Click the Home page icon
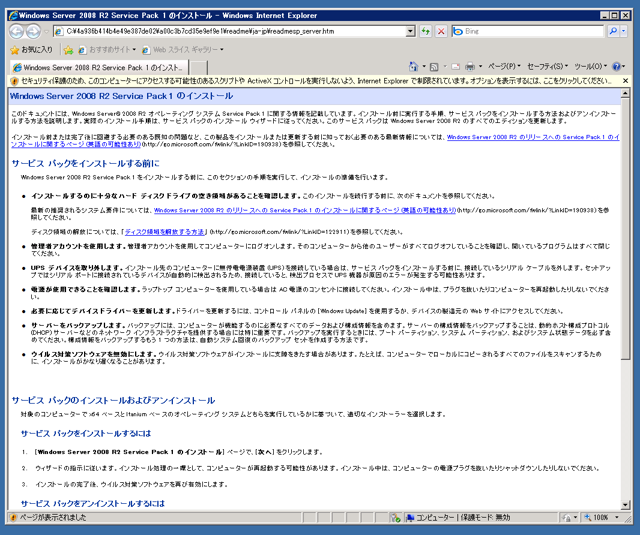The width and height of the screenshot is (640, 535). [x=413, y=66]
